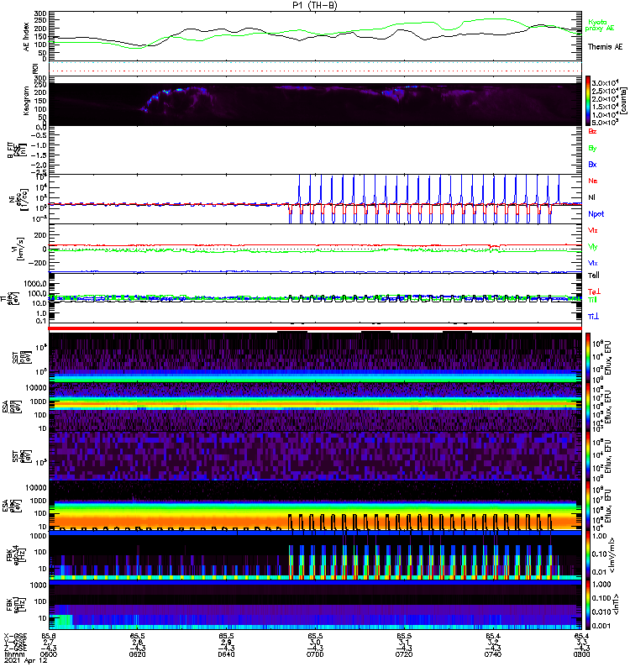Screen dimensions: 630x672
Task: Click the '0800' time tick label
Action: [x=581, y=654]
